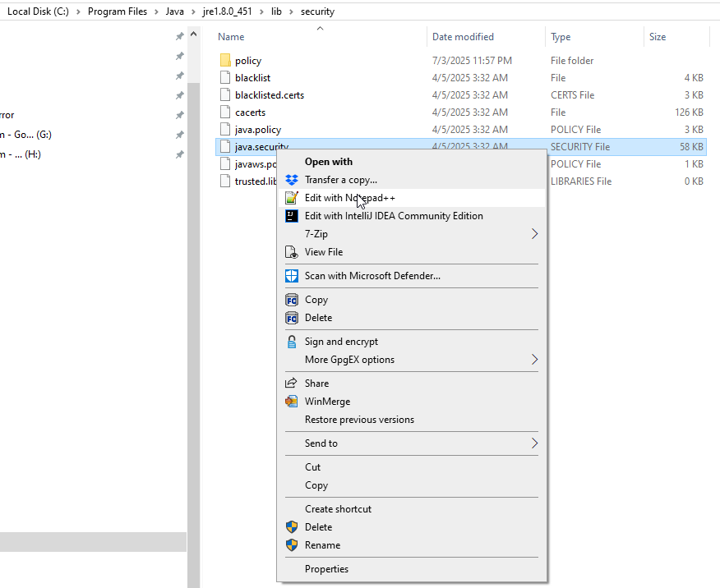Expand More GpgEX options submenu
Viewport: 720px width, 588px height.
click(534, 360)
